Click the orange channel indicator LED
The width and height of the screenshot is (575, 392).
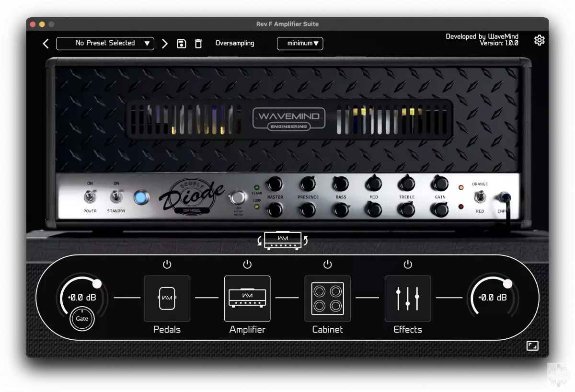(461, 187)
